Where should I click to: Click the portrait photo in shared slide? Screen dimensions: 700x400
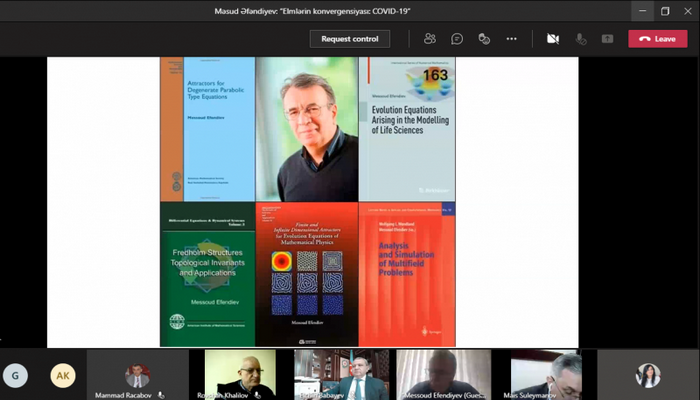pyautogui.click(x=306, y=129)
